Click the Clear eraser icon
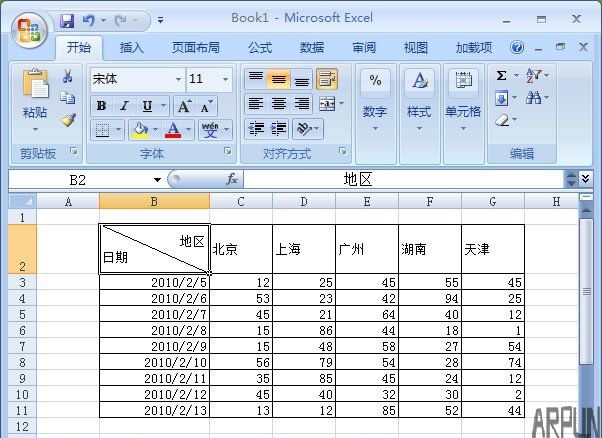The height and width of the screenshot is (438, 602). [x=502, y=121]
